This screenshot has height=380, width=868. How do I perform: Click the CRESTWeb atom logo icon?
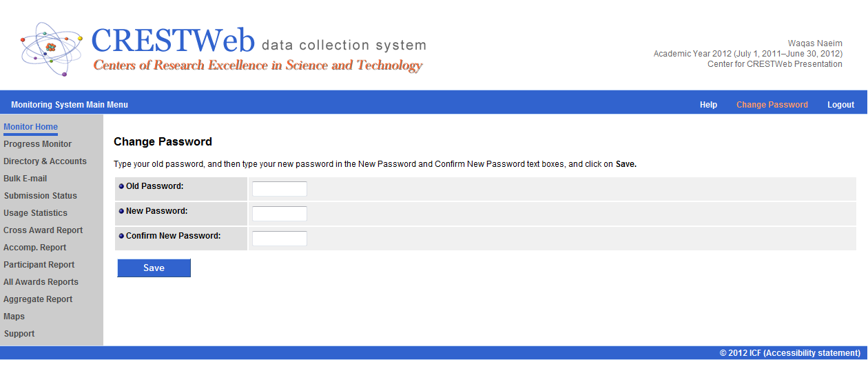52,48
